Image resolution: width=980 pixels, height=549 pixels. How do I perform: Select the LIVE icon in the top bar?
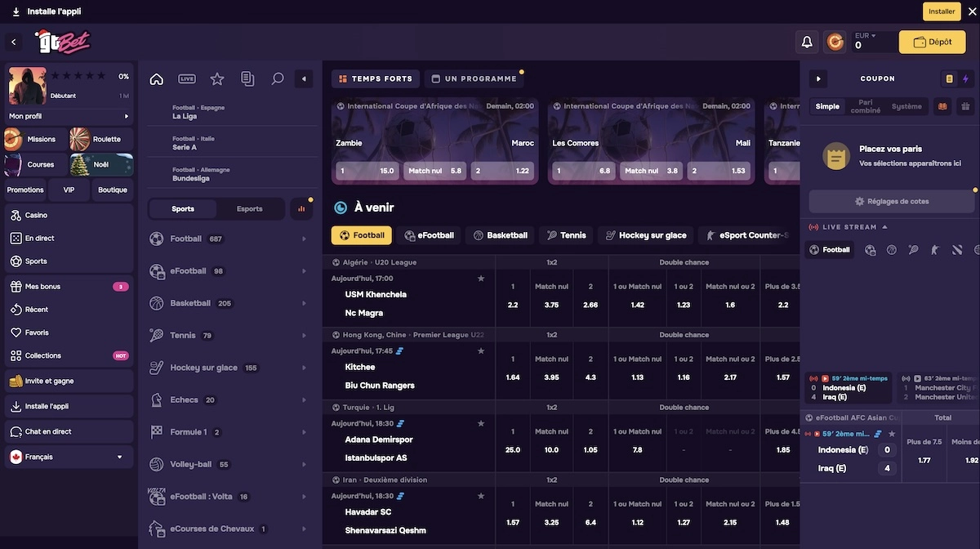(x=186, y=78)
